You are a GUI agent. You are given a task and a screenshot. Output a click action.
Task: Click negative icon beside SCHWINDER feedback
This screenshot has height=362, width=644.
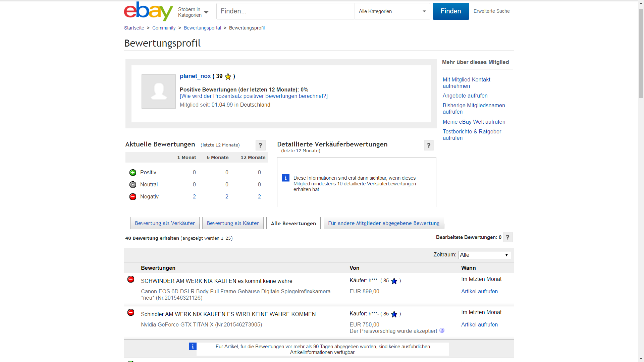click(x=131, y=279)
